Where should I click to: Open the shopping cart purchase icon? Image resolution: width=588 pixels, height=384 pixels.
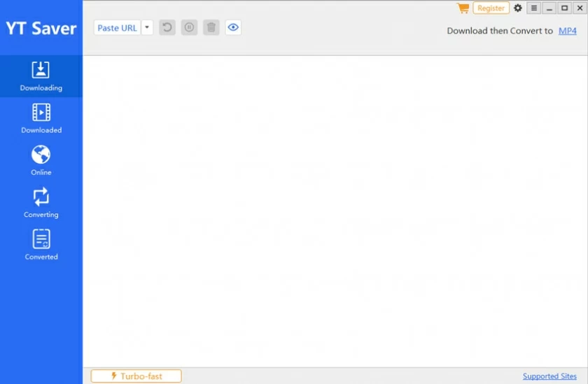pyautogui.click(x=463, y=8)
